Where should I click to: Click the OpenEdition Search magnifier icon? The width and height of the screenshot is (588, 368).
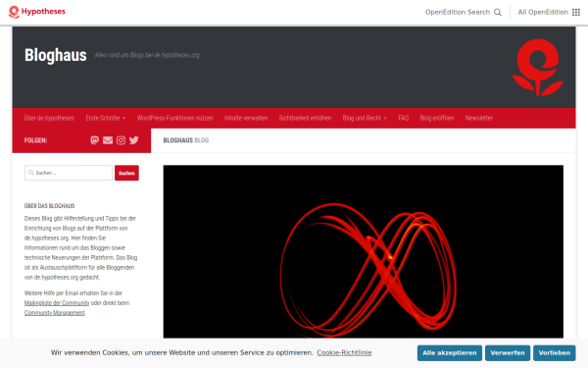[498, 12]
